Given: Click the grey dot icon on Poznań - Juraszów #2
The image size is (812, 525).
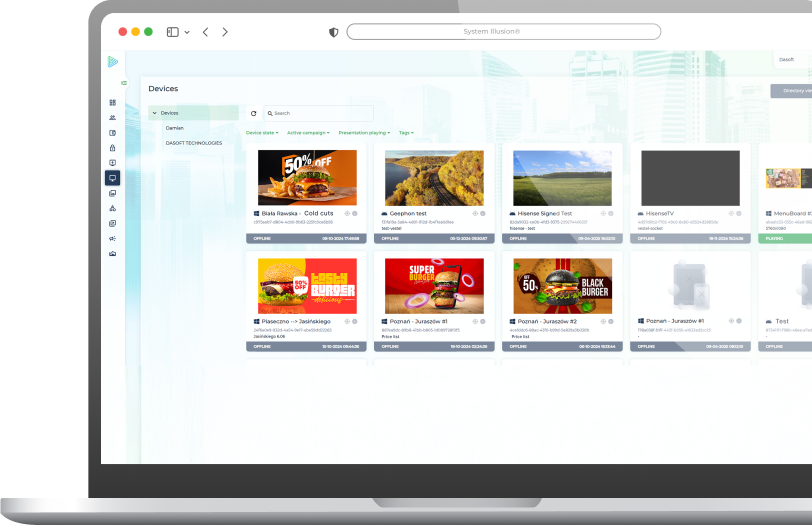Looking at the screenshot, I should coord(611,322).
